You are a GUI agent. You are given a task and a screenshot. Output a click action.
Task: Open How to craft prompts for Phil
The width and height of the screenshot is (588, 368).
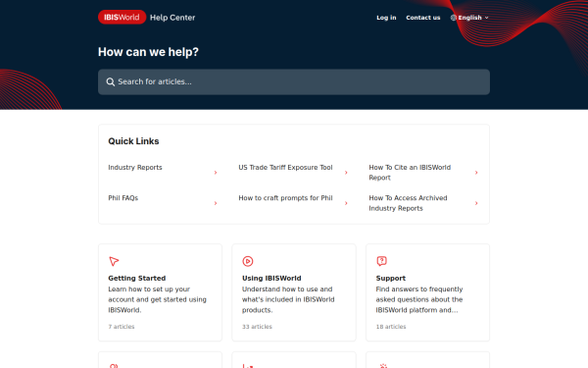click(285, 198)
